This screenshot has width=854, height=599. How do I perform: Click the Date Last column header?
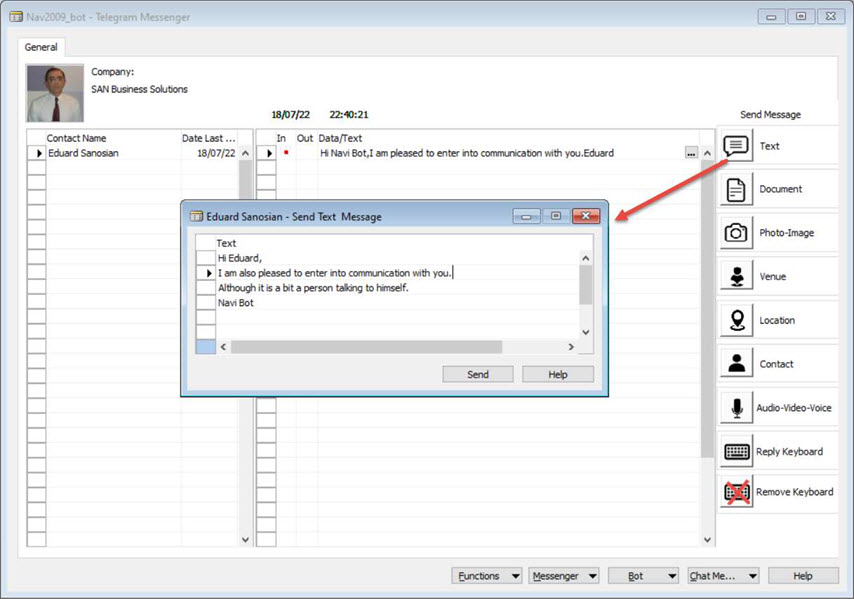click(x=209, y=138)
